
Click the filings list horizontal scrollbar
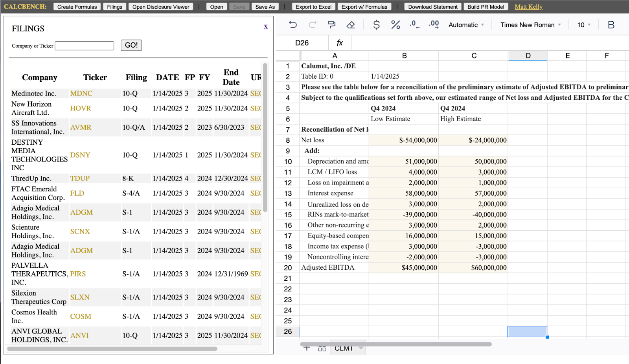pos(112,349)
